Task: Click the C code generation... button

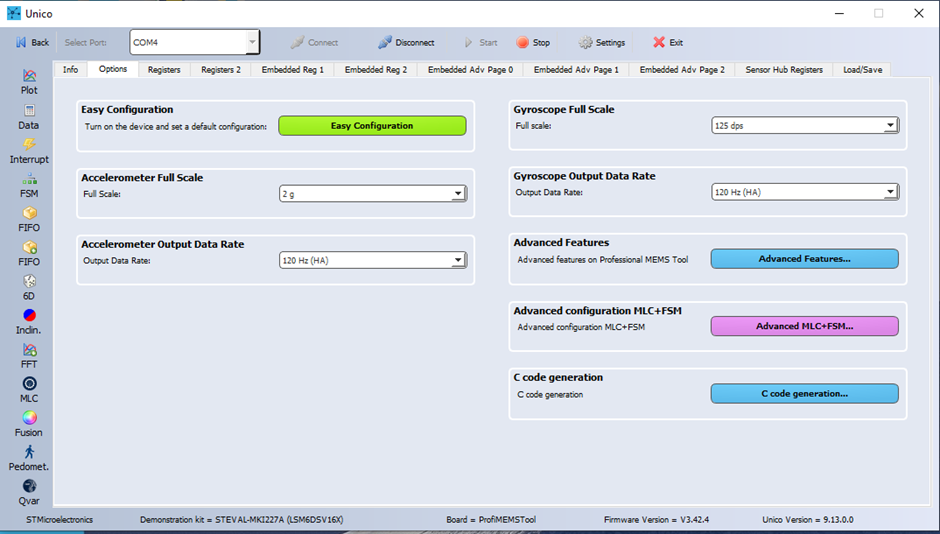Action: 805,394
